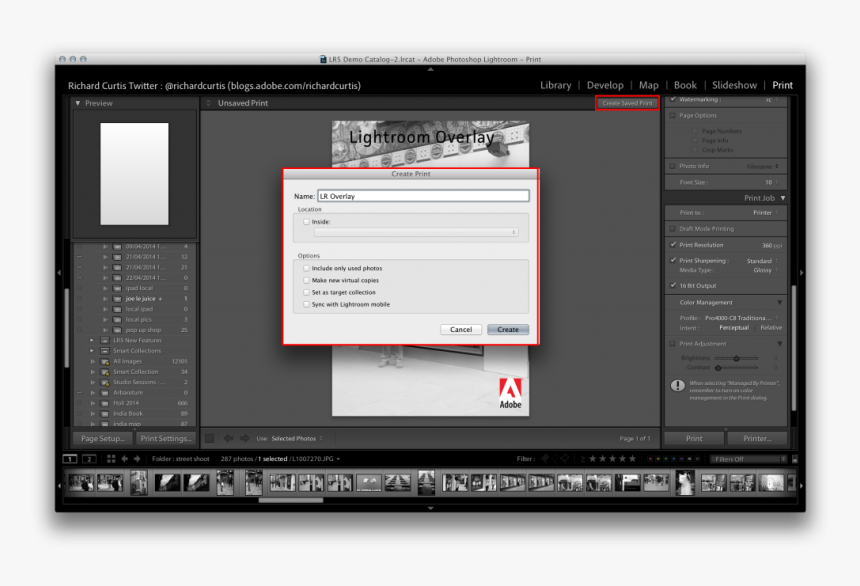Click the Printer... button

point(757,438)
